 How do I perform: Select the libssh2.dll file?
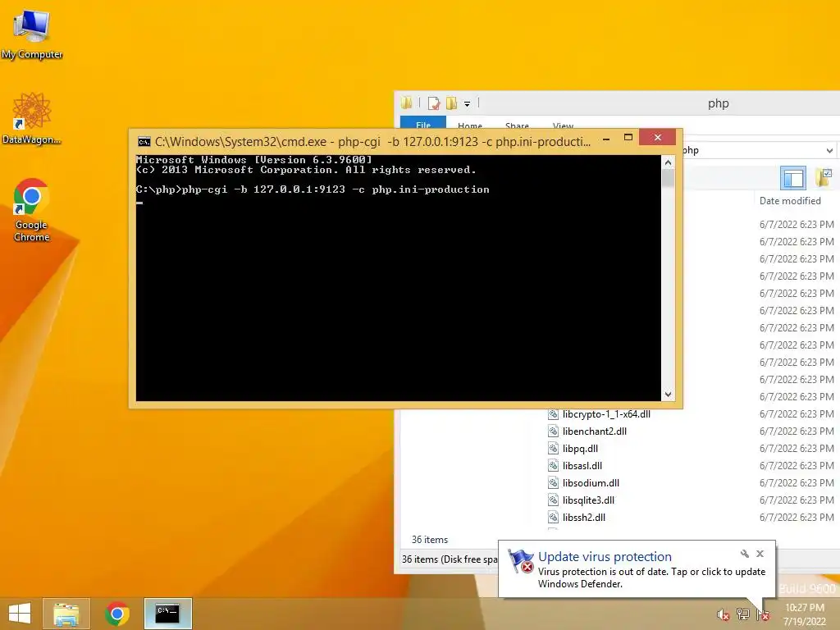pos(584,517)
